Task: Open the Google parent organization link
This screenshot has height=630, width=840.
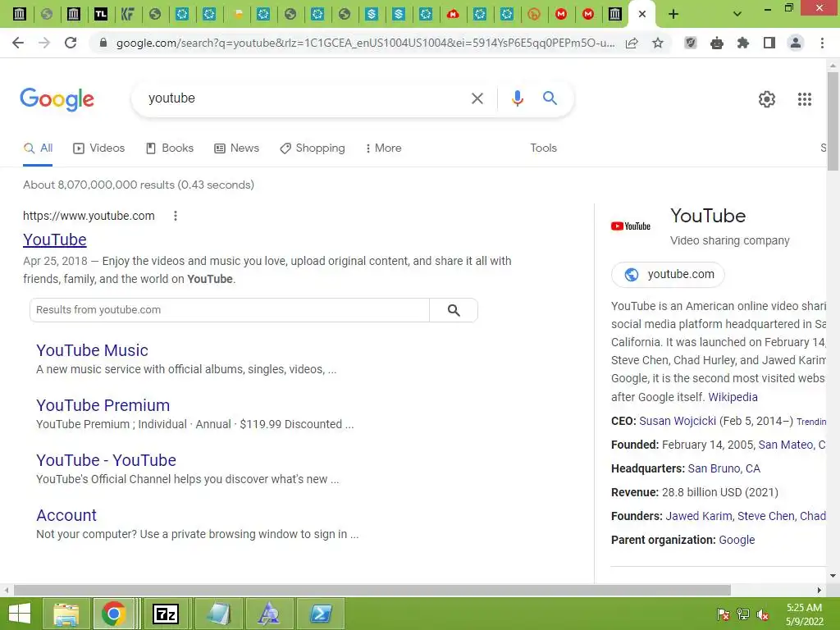Action: click(737, 540)
